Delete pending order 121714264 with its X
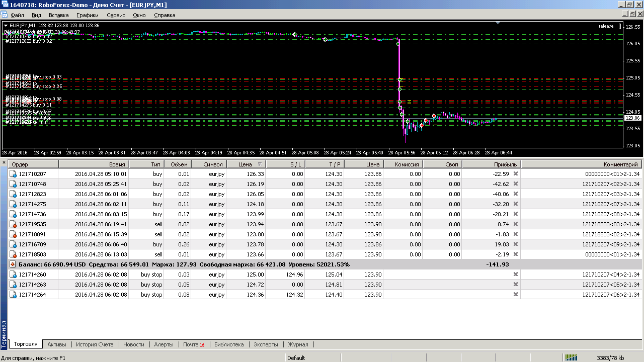 coord(516,295)
